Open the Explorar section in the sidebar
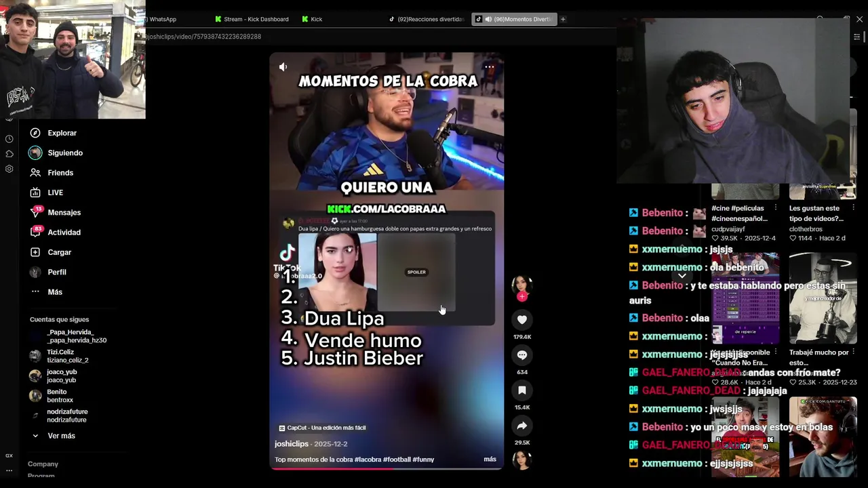This screenshot has width=868, height=488. click(54, 133)
